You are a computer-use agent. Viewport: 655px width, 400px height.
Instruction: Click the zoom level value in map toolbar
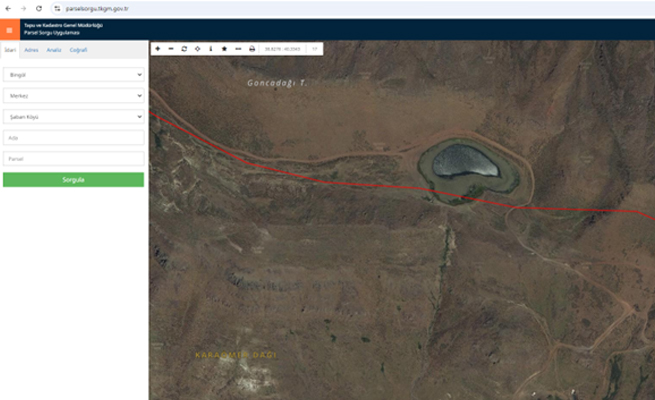[315, 49]
